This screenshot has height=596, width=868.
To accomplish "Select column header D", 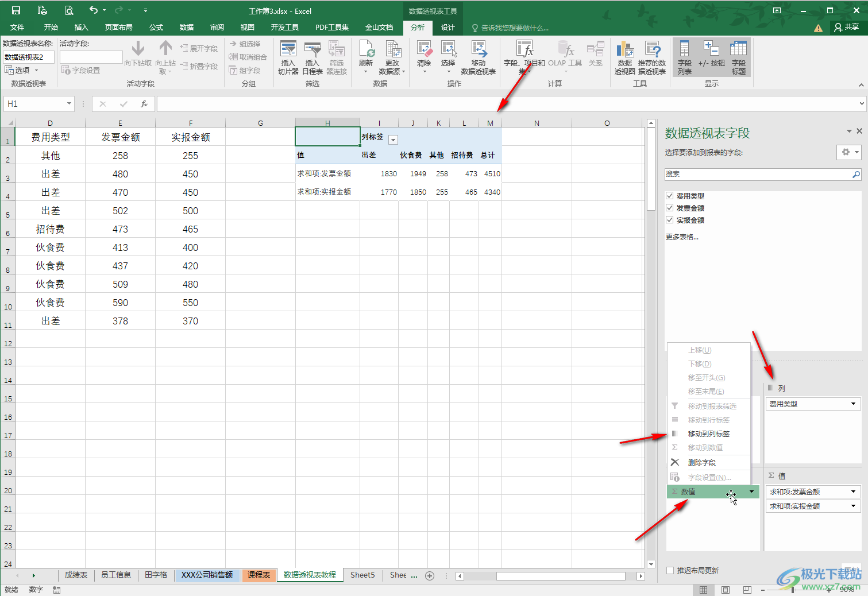I will tap(50, 123).
